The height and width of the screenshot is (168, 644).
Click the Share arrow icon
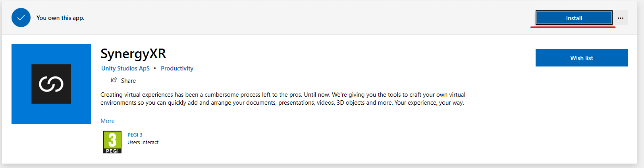pos(114,80)
